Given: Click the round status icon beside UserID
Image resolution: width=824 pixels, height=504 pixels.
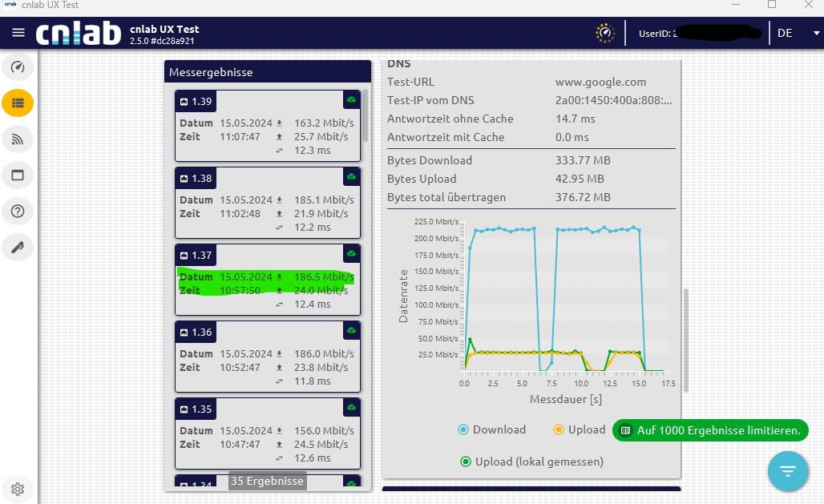Looking at the screenshot, I should click(605, 33).
